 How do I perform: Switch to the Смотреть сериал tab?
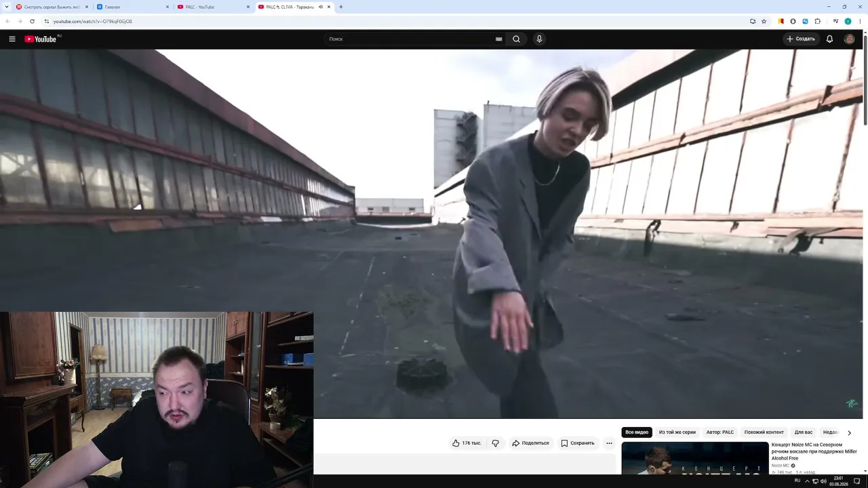tap(52, 7)
